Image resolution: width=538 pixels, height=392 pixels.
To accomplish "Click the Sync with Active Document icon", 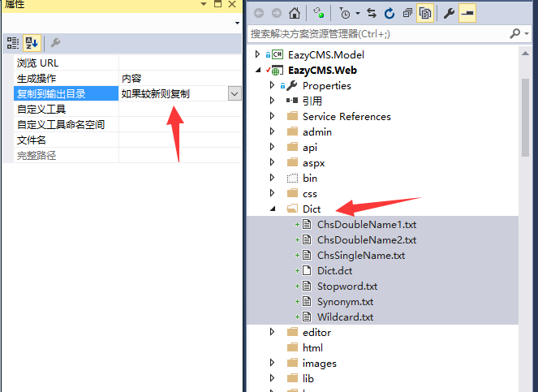I will coord(372,13).
